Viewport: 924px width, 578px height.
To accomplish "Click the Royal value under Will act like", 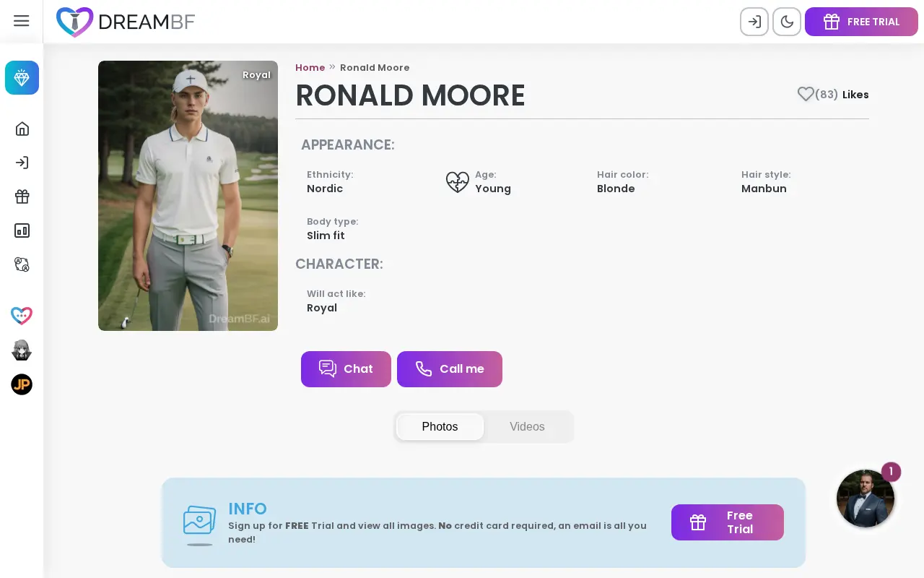I will tap(322, 308).
